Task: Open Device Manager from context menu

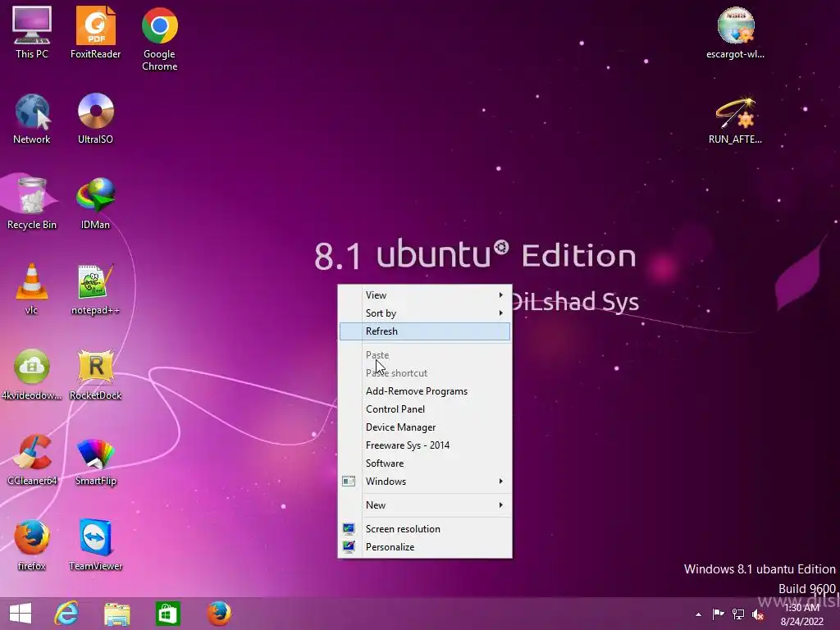Action: (425, 427)
